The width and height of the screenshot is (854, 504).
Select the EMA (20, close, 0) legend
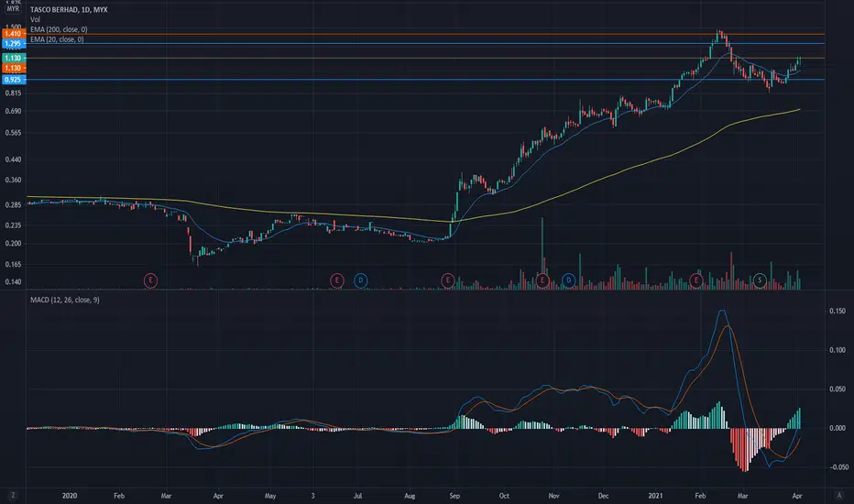coord(57,39)
